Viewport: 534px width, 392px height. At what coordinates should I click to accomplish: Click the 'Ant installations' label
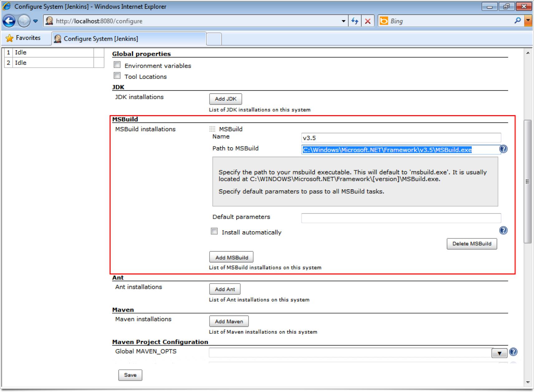[139, 287]
